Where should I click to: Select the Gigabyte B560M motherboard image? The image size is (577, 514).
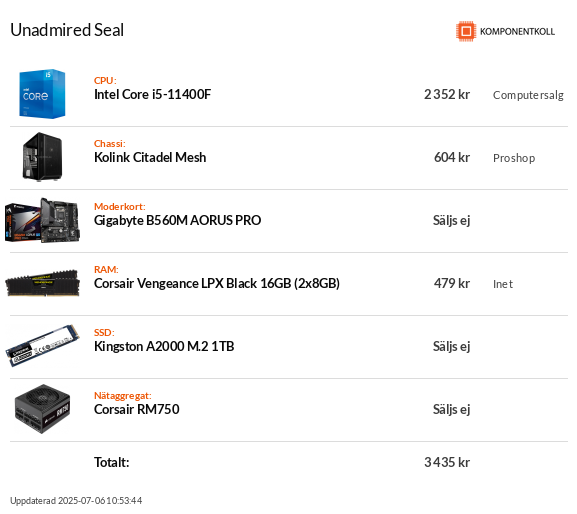tap(42, 220)
